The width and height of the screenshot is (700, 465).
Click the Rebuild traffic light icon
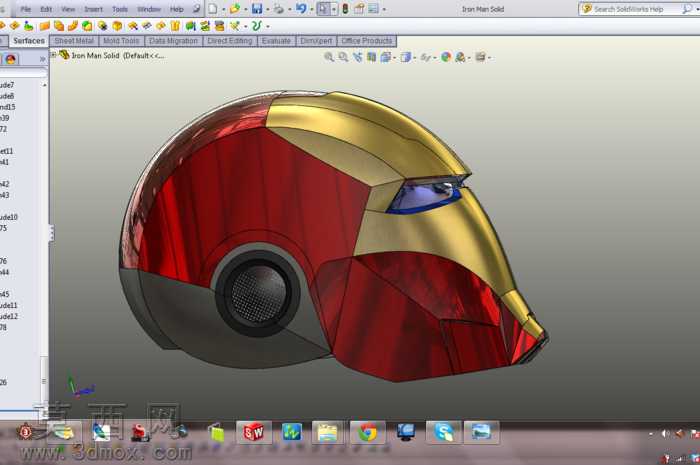coord(345,8)
